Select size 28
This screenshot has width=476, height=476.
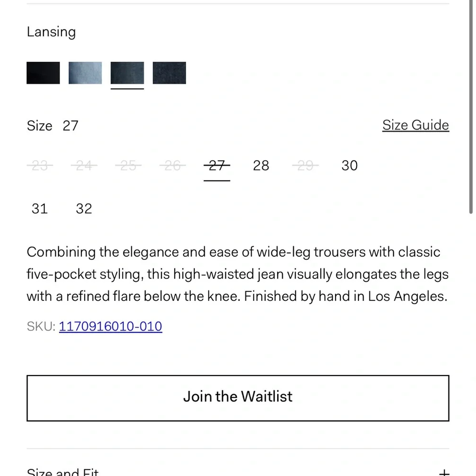click(x=261, y=166)
